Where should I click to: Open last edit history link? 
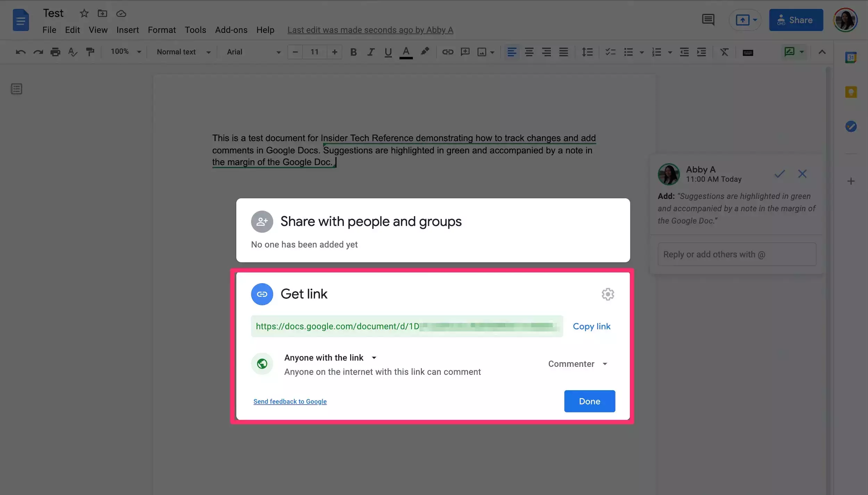(370, 30)
